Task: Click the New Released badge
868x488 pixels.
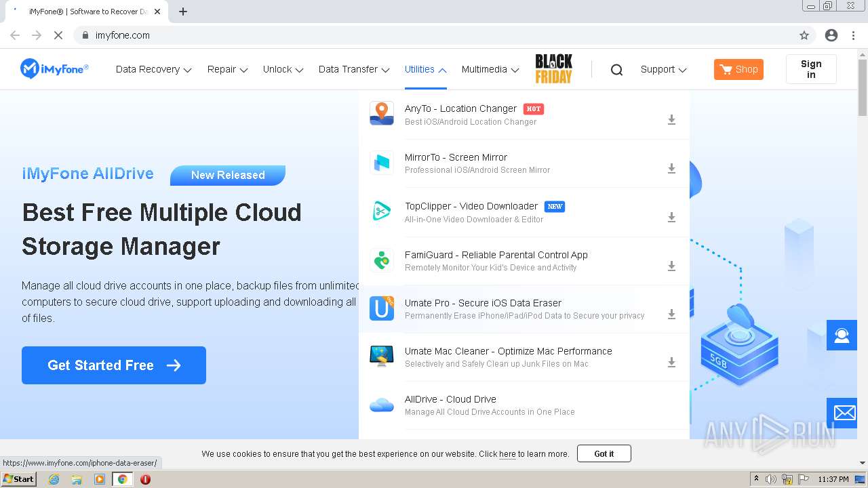Action: 228,175
